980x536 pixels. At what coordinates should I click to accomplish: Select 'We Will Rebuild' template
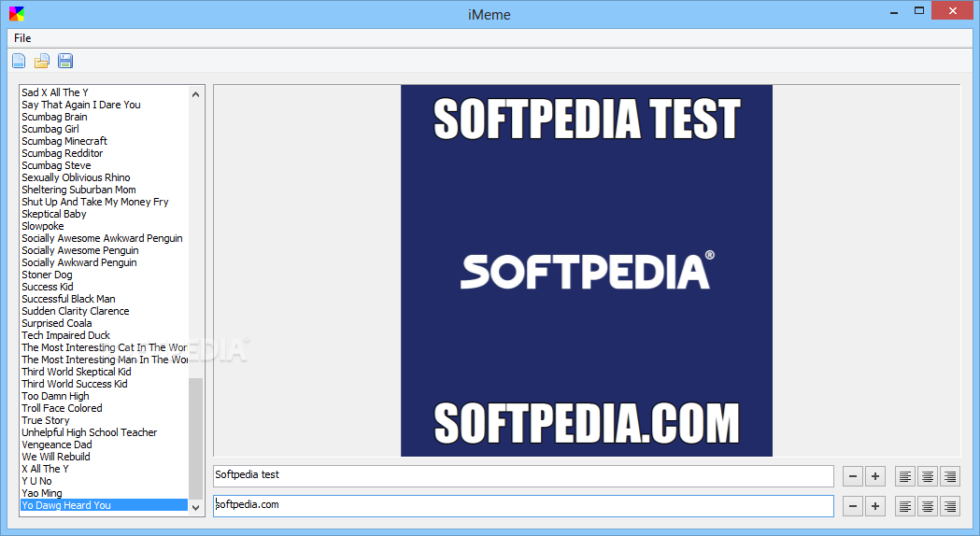pyautogui.click(x=56, y=458)
